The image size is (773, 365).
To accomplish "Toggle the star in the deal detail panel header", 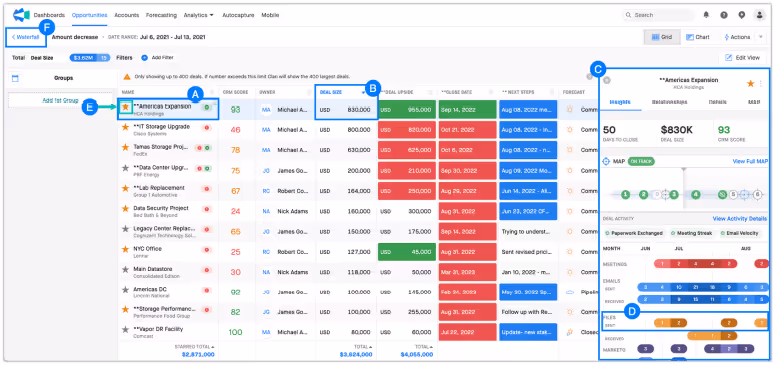I will pyautogui.click(x=750, y=83).
